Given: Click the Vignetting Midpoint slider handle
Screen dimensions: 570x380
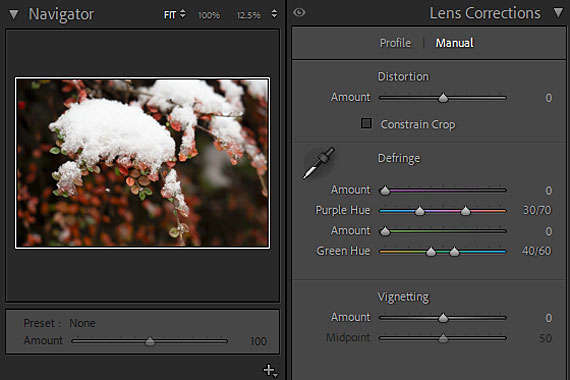Looking at the screenshot, I should point(443,339).
